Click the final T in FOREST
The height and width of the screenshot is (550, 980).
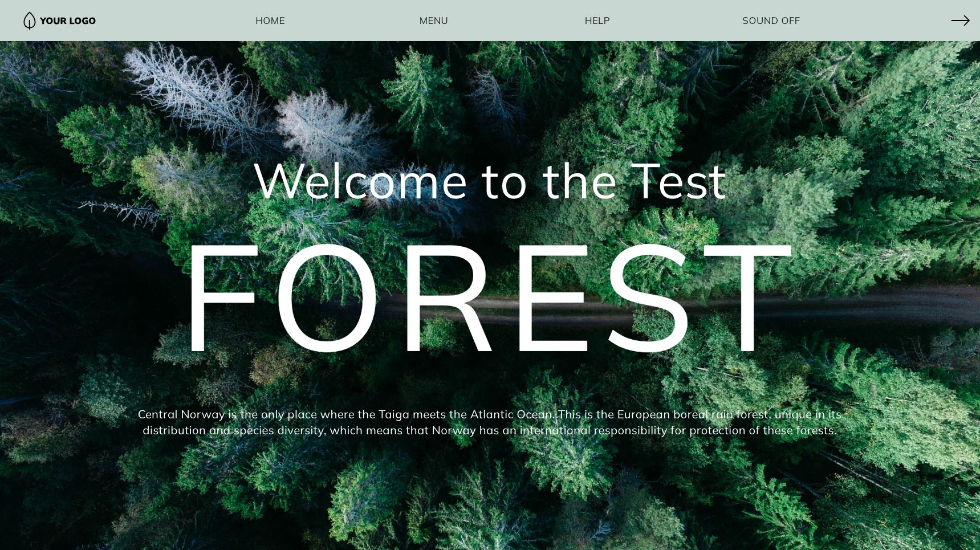(748, 298)
